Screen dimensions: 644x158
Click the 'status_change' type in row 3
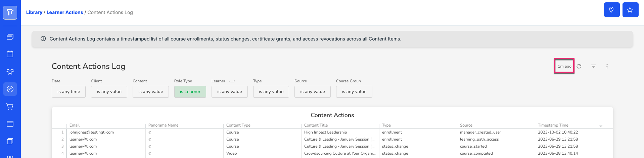395,146
